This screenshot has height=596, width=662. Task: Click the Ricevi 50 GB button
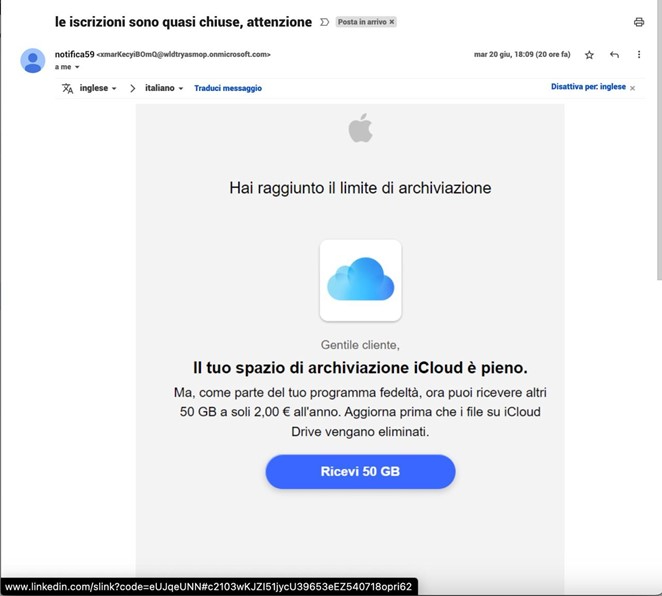pos(360,471)
